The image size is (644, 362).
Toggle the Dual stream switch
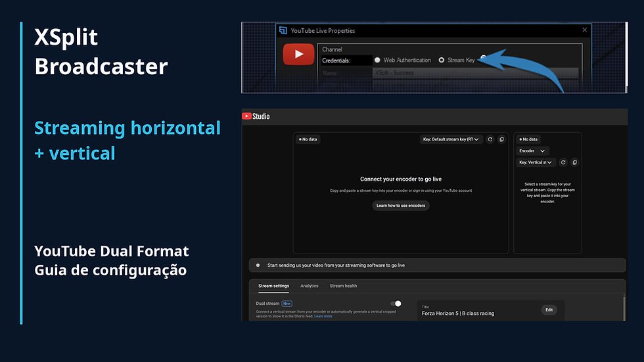pos(396,304)
